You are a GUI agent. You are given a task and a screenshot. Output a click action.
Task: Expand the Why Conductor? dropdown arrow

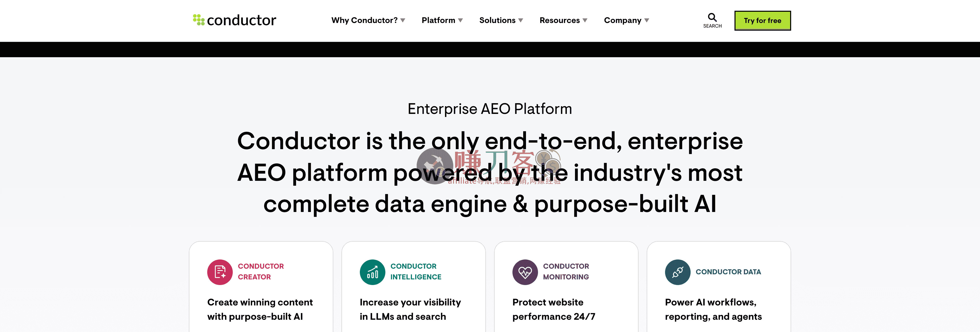click(x=402, y=21)
